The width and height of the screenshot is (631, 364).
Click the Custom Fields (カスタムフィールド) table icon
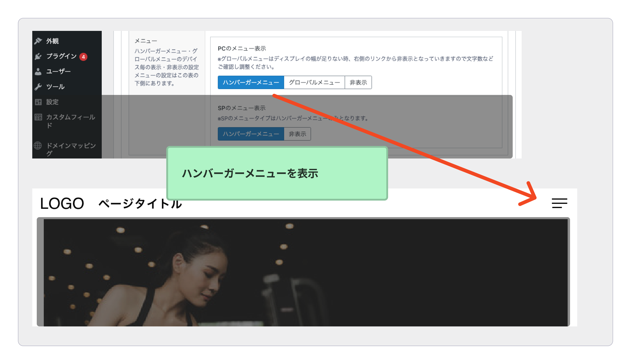click(38, 117)
